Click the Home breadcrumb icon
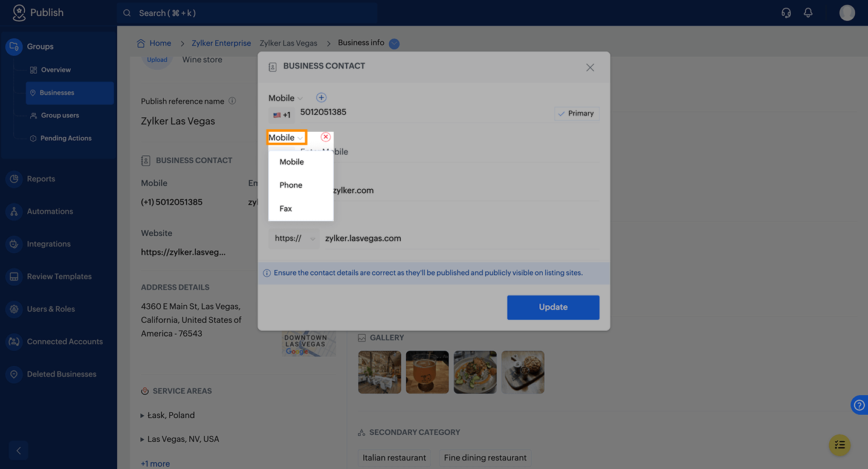Screen dimensions: 868x469 [x=141, y=43]
